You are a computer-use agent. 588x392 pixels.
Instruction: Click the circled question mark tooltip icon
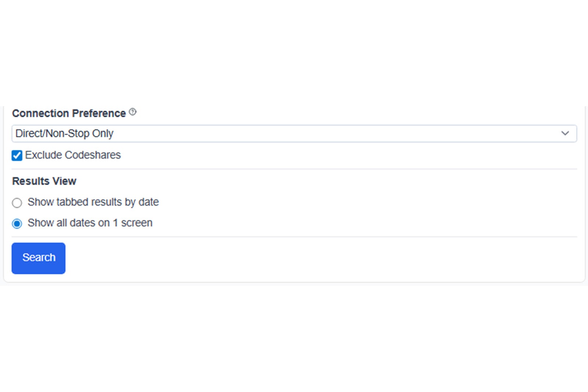[133, 112]
